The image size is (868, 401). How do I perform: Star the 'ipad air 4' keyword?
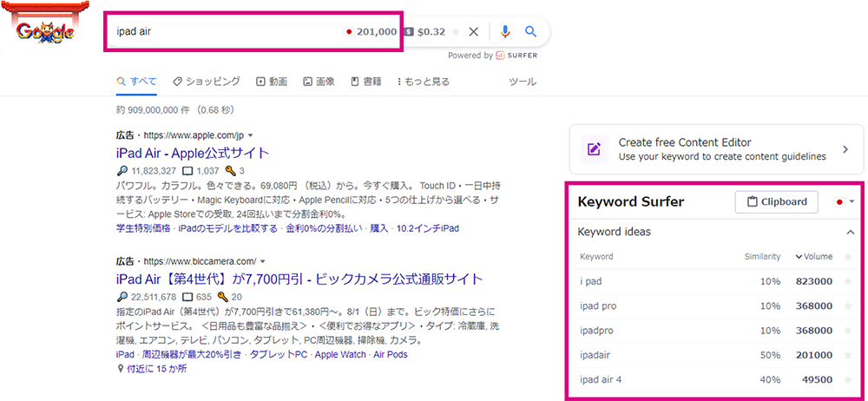[x=847, y=380]
